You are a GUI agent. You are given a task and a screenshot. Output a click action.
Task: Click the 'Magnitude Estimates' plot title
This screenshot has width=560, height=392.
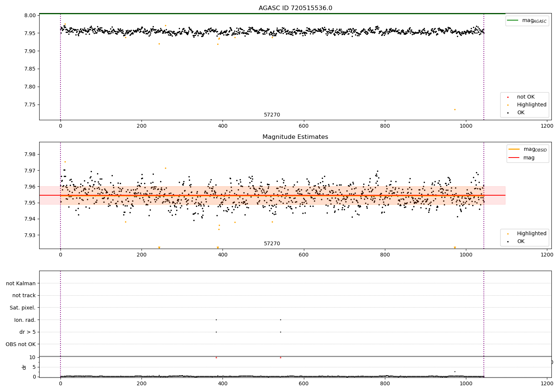[x=295, y=137]
